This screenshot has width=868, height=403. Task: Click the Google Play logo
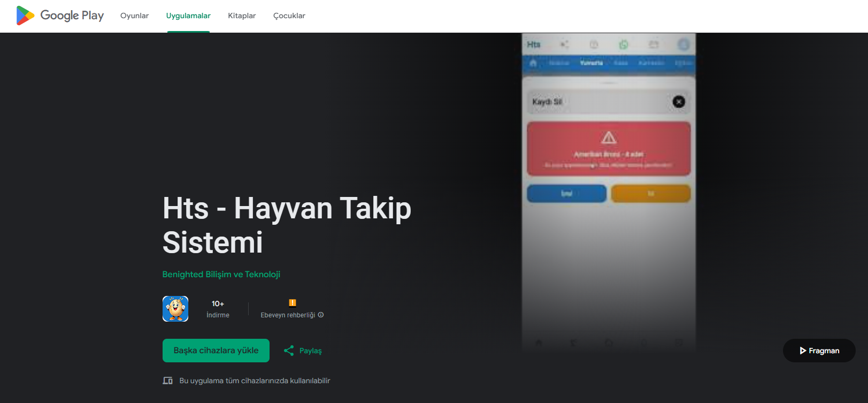(60, 16)
